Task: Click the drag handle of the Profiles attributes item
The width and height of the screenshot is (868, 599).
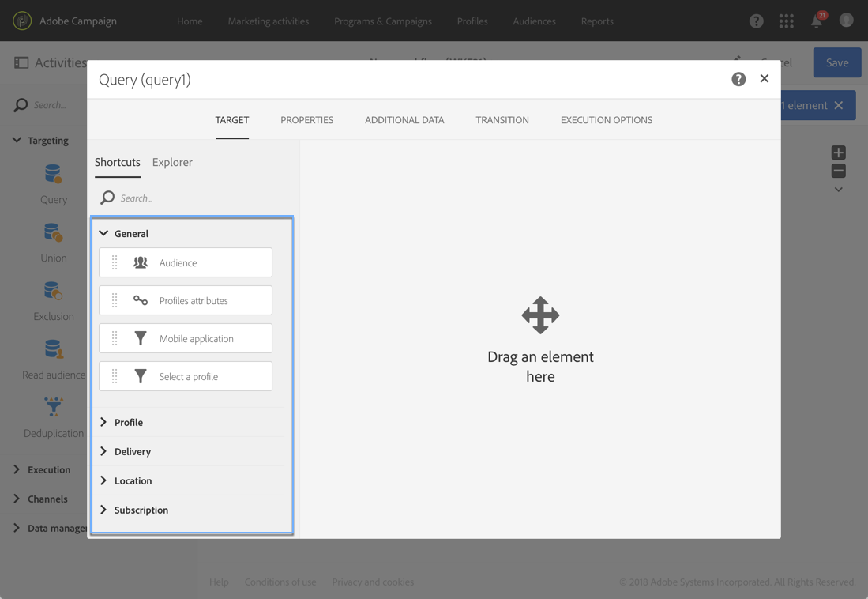Action: coord(115,300)
